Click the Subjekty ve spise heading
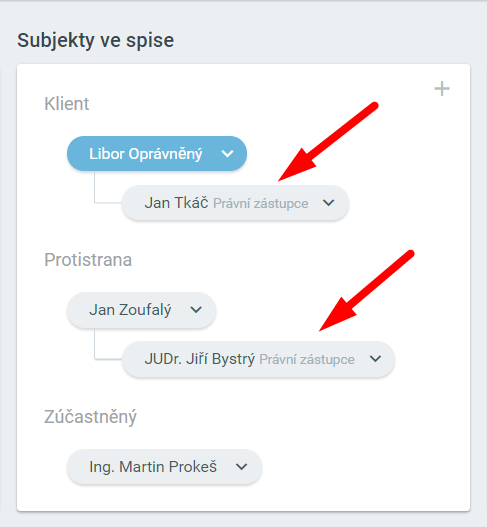This screenshot has width=487, height=527. 96,40
